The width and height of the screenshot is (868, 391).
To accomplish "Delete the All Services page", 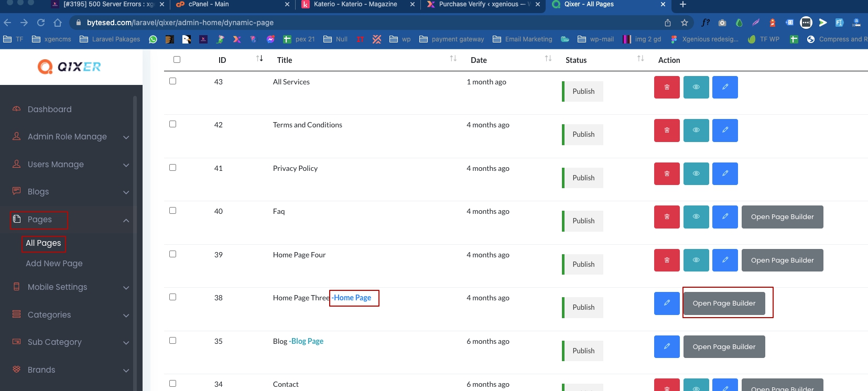I will point(667,87).
